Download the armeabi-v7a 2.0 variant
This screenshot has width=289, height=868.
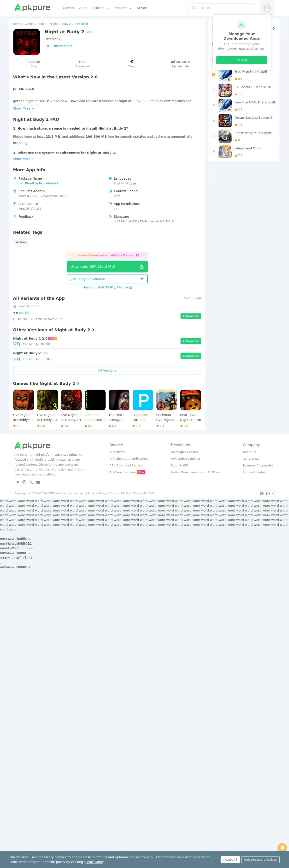coord(191,316)
